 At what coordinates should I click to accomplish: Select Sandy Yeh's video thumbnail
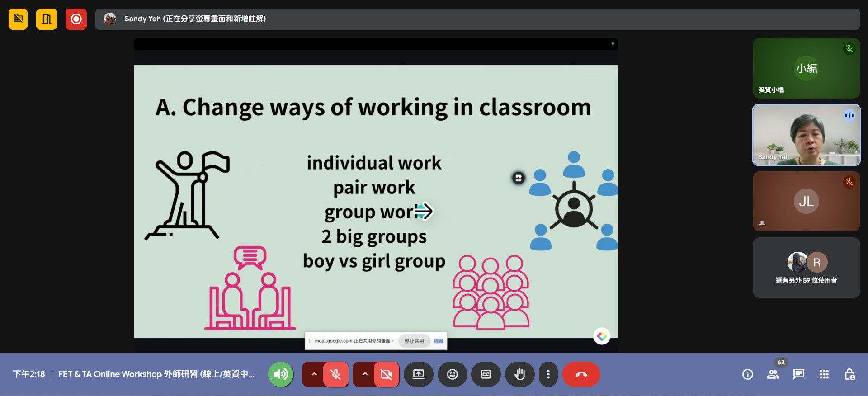pos(806,135)
